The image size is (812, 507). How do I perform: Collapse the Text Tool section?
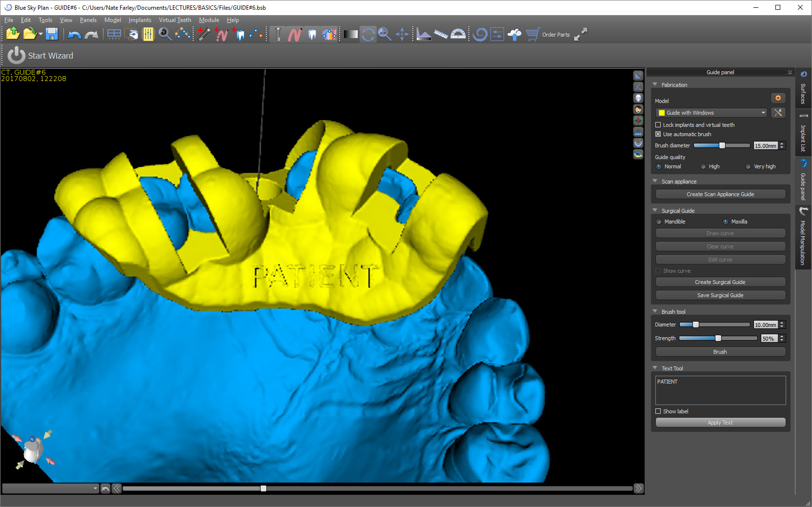(655, 368)
